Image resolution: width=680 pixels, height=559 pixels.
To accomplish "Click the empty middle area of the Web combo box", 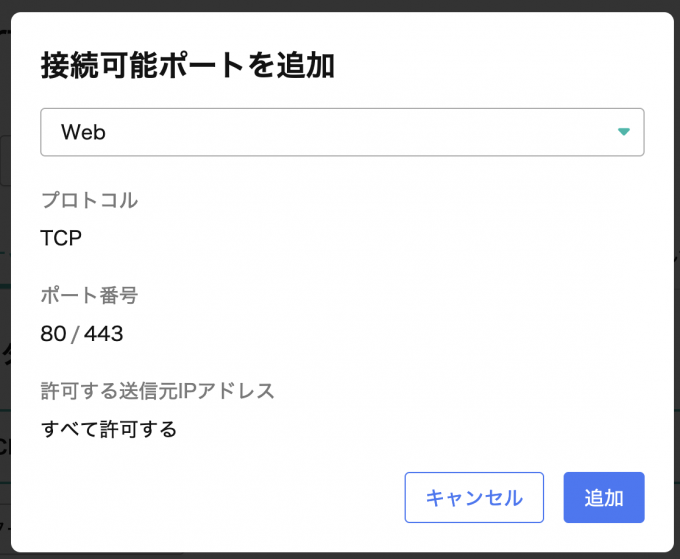I will [347, 132].
